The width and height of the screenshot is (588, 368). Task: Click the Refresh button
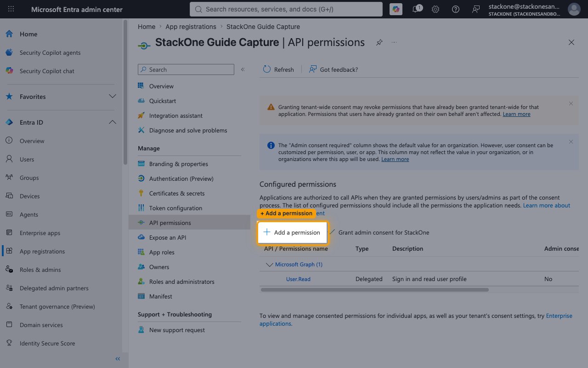tap(278, 69)
